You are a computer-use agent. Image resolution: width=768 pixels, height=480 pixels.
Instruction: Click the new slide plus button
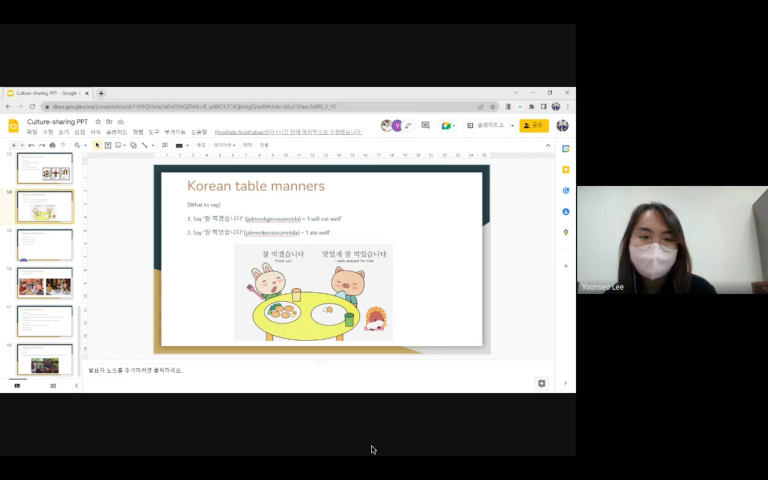click(14, 145)
